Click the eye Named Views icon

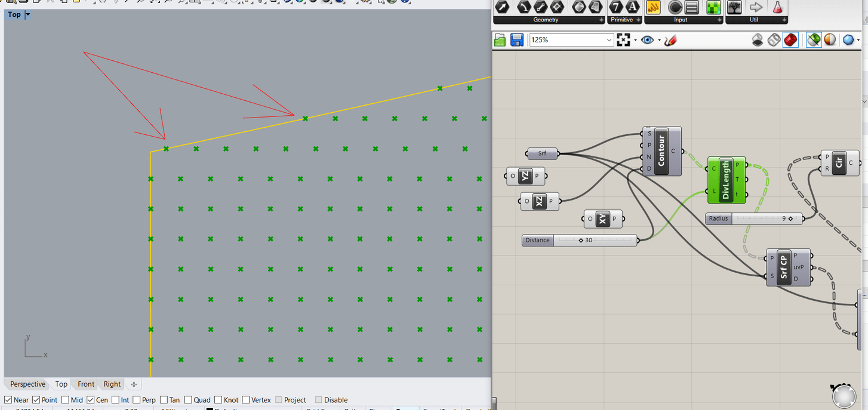click(648, 40)
